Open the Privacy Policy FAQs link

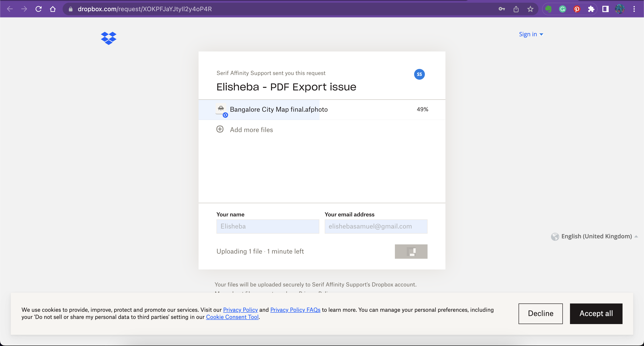pos(295,310)
